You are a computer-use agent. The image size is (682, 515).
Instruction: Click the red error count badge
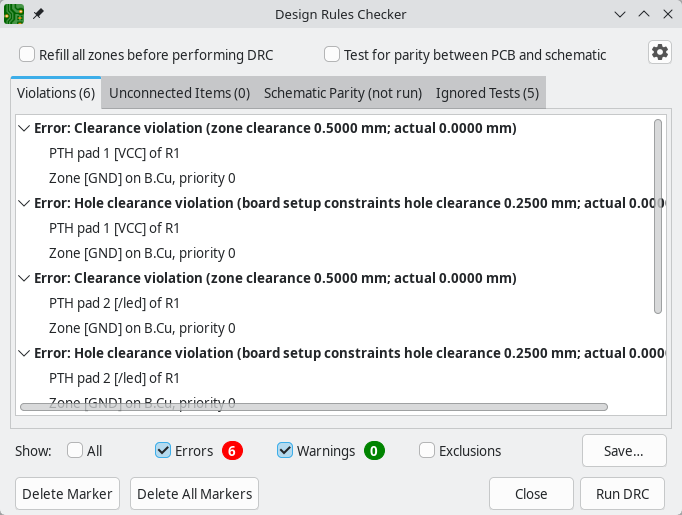(232, 451)
